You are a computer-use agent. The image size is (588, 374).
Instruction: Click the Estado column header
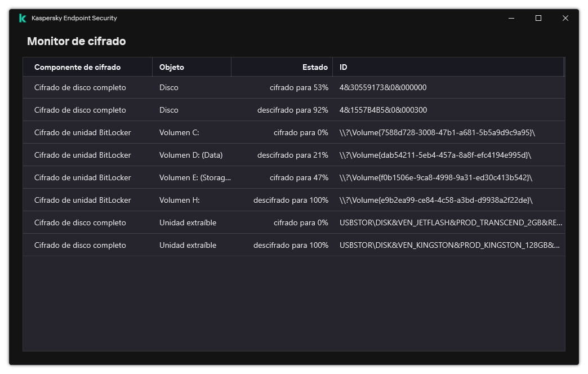pyautogui.click(x=315, y=67)
